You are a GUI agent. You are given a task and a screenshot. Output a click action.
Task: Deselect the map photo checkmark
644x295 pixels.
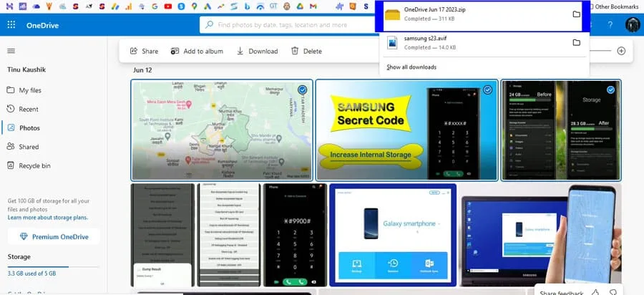[x=302, y=90]
